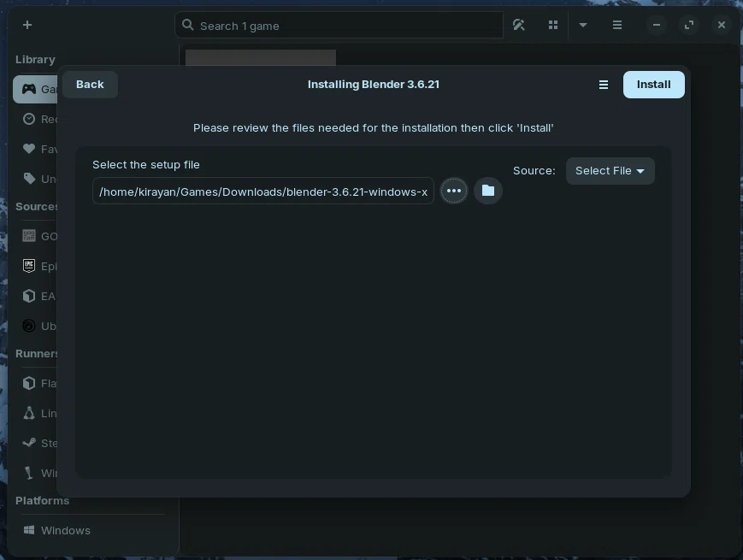Click the three-dots browse button

point(454,191)
